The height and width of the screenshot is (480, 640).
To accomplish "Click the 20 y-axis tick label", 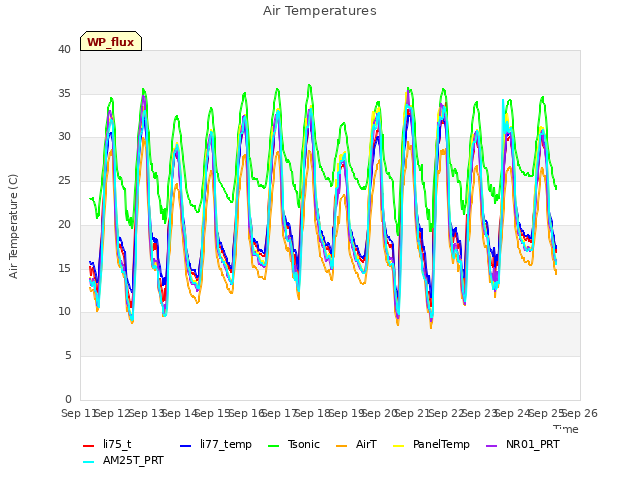I will click(x=64, y=224).
